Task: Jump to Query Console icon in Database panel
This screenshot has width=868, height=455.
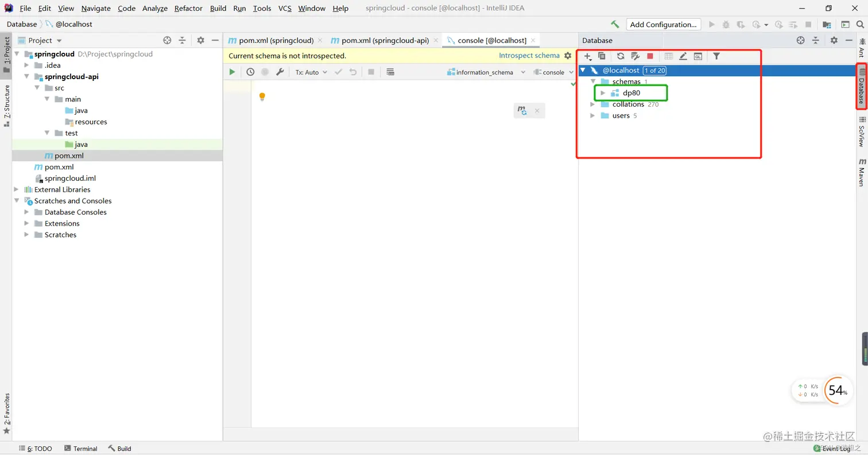Action: click(x=697, y=56)
